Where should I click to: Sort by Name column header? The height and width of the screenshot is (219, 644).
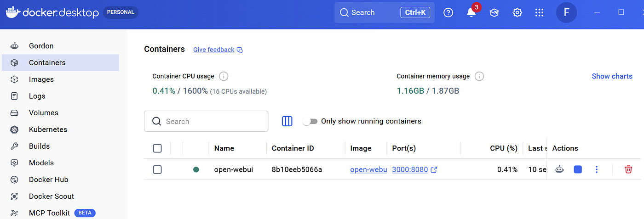224,148
